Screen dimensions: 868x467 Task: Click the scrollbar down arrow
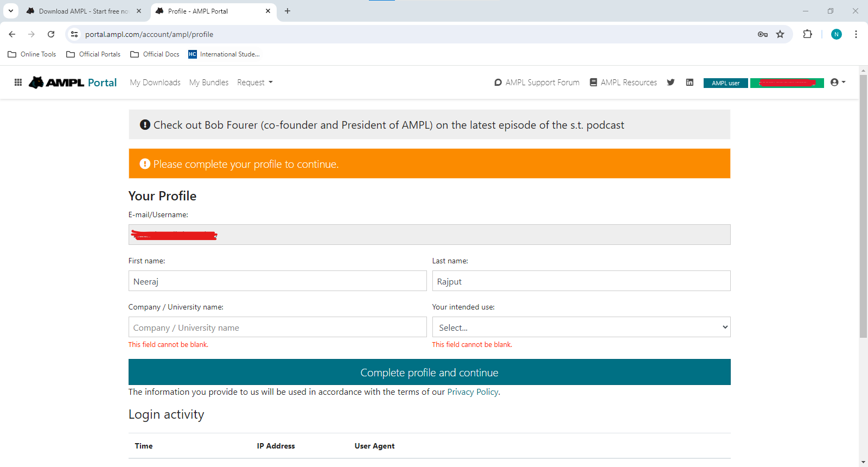pyautogui.click(x=863, y=462)
